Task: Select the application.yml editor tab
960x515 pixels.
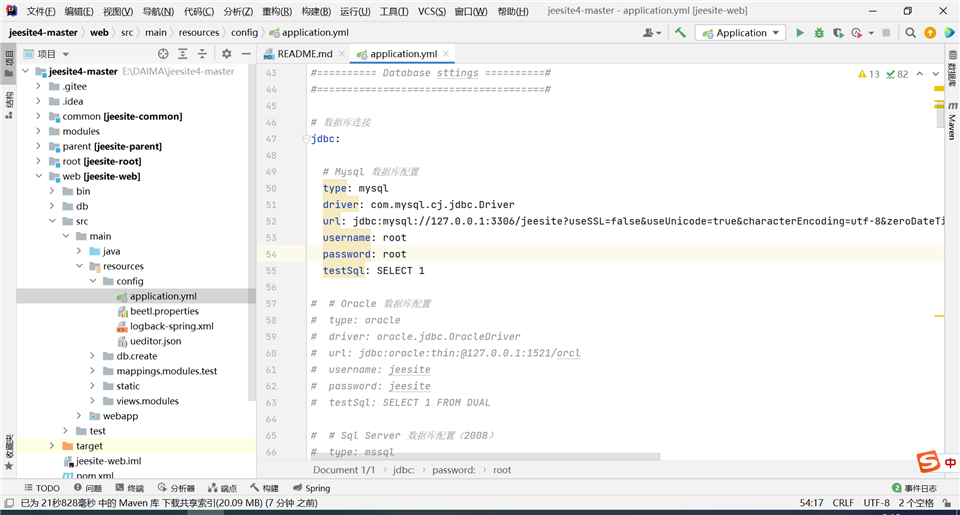Action: [403, 54]
